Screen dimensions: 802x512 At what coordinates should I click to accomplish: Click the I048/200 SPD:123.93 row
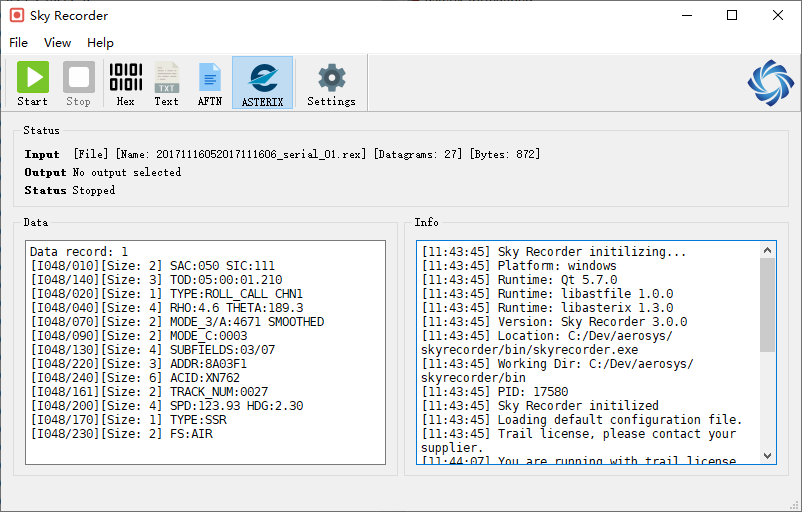pos(167,406)
